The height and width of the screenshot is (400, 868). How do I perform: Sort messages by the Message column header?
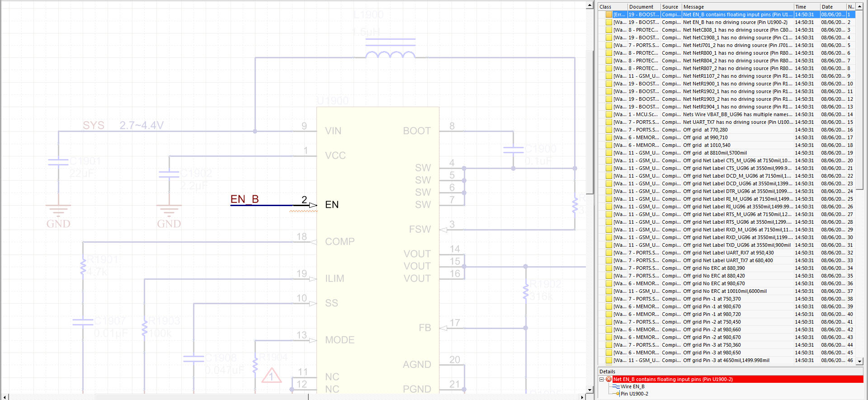738,7
